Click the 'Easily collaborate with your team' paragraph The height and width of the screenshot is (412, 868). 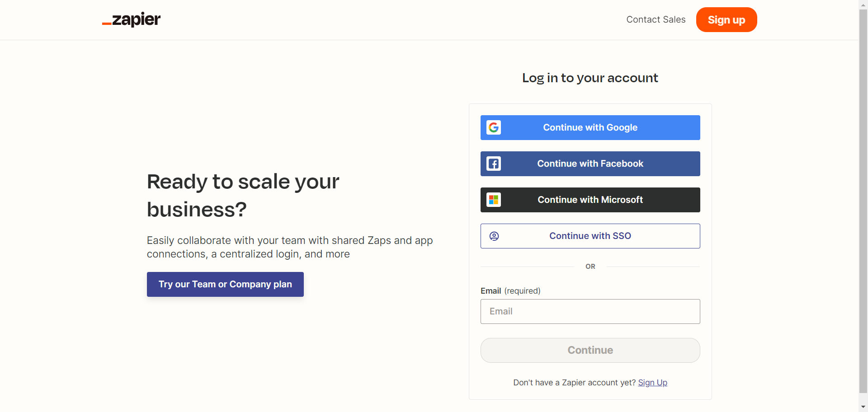pos(290,247)
